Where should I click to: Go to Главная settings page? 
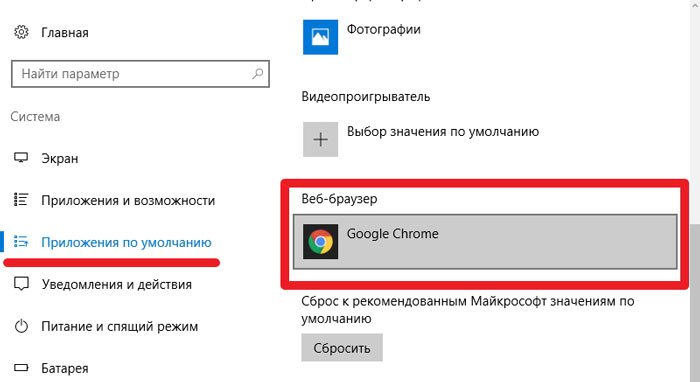65,33
